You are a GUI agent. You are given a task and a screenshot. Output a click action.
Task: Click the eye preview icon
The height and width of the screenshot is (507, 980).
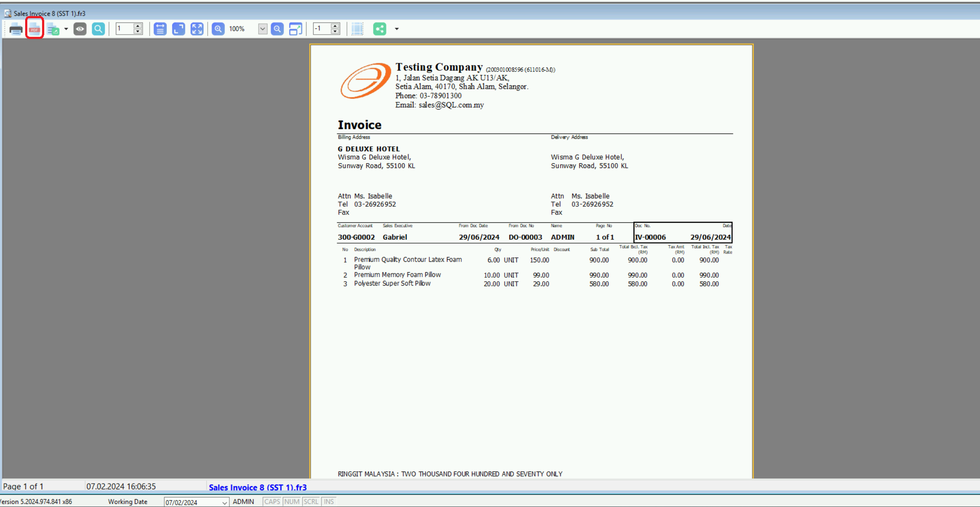[80, 29]
